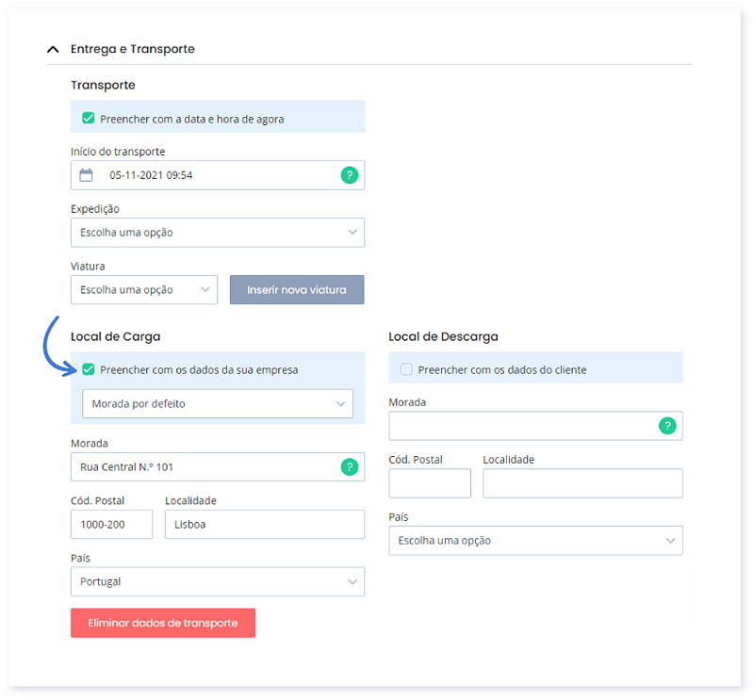Viewport: 754px width, 700px height.
Task: Click the "Inserir nova viatura" button
Action: [297, 289]
